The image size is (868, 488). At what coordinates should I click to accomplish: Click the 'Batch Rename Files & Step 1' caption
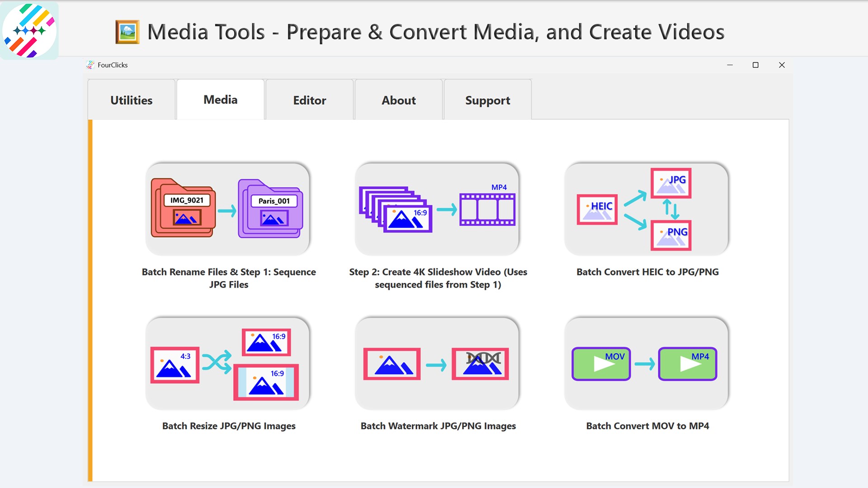(228, 278)
